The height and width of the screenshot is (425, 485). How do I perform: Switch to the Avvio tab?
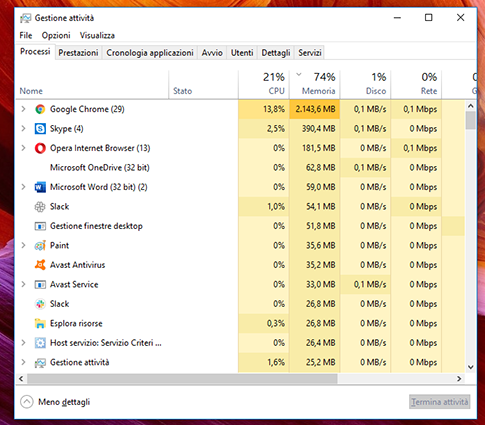(x=212, y=53)
